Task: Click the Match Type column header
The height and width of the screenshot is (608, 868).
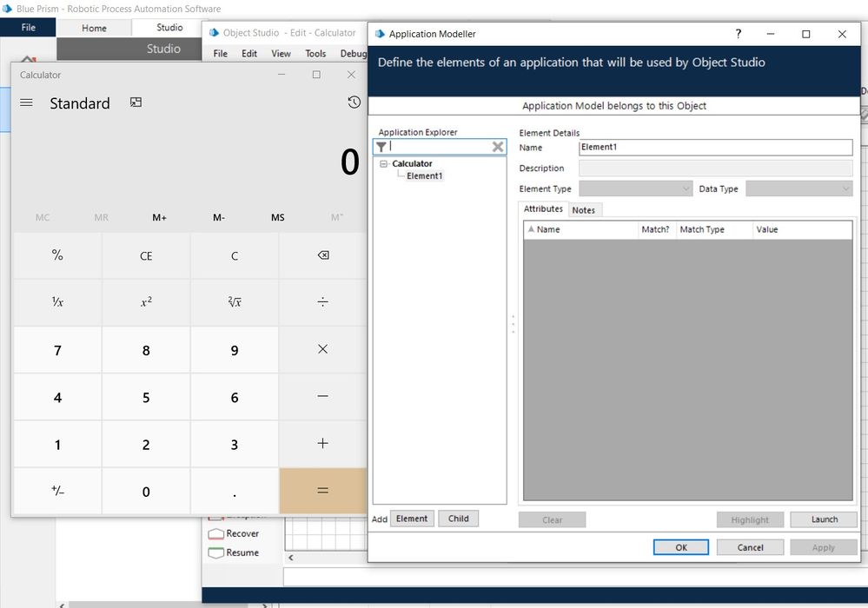Action: [x=714, y=229]
